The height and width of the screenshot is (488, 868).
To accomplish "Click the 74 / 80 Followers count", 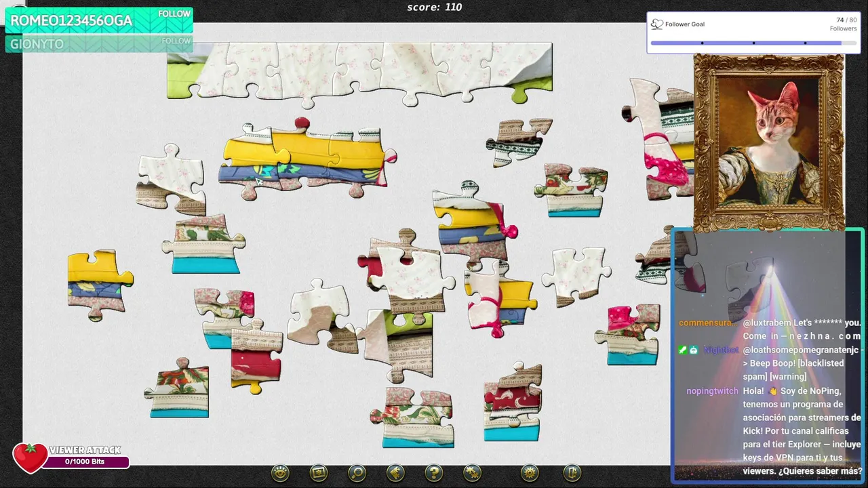I will click(844, 24).
